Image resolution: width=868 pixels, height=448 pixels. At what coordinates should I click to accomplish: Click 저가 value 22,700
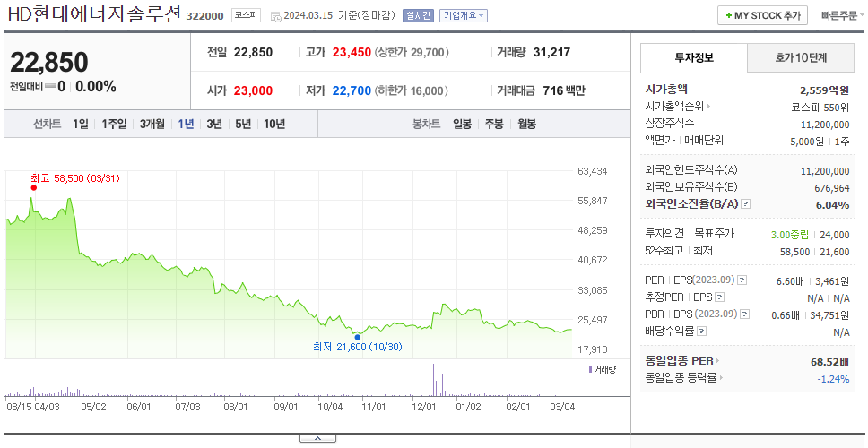(352, 90)
